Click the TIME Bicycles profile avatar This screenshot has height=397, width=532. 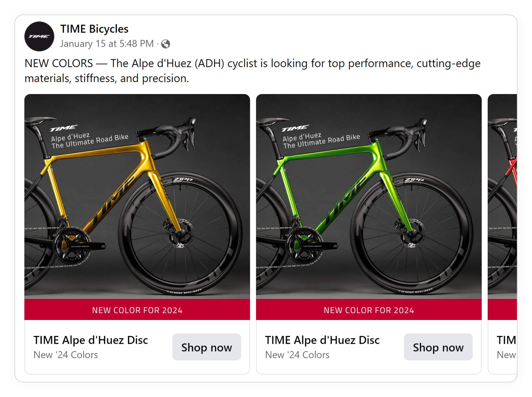pyautogui.click(x=39, y=36)
